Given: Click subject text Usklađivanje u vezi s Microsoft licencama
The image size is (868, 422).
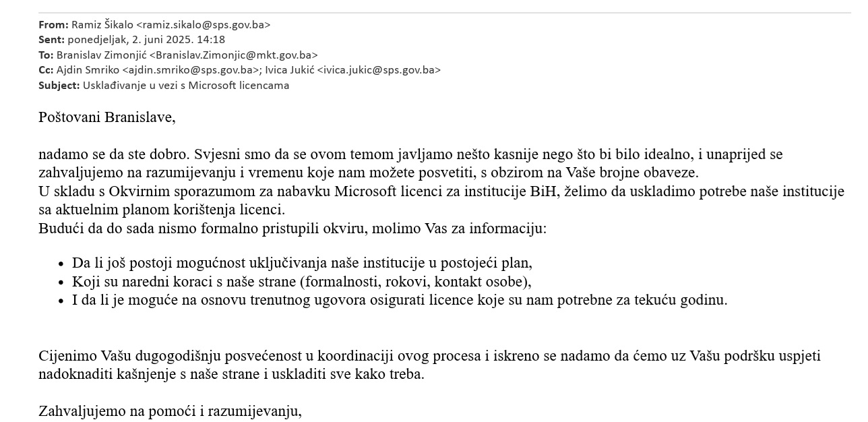Looking at the screenshot, I should pos(186,86).
